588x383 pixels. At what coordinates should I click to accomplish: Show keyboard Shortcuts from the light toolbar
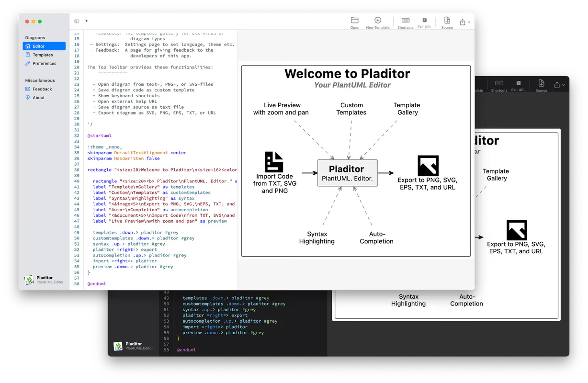[406, 20]
